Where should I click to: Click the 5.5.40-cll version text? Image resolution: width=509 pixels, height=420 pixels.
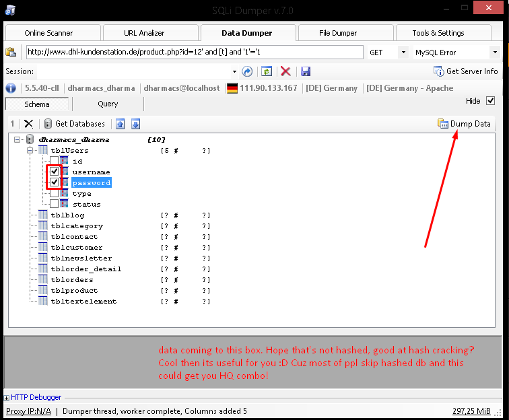42,88
